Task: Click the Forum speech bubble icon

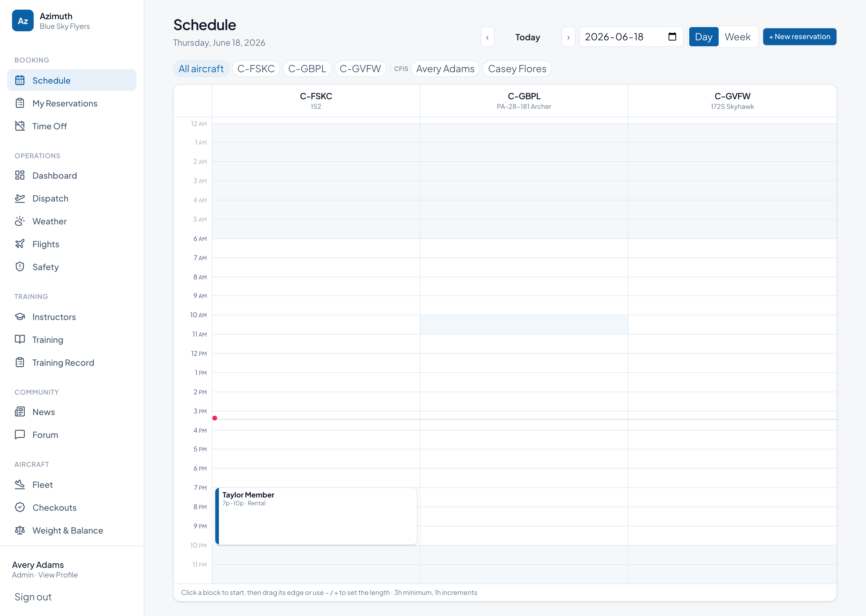Action: point(20,435)
